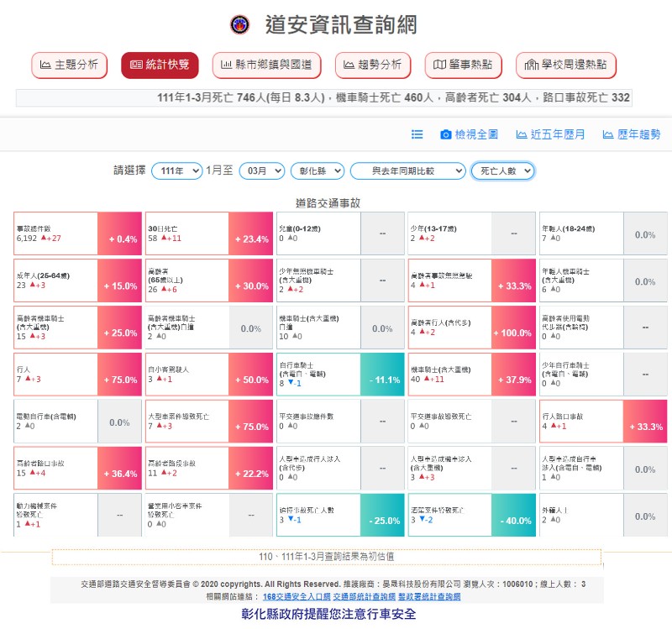
Task: Click the 自小客駕駛人 +50.0% card
Action: (209, 375)
